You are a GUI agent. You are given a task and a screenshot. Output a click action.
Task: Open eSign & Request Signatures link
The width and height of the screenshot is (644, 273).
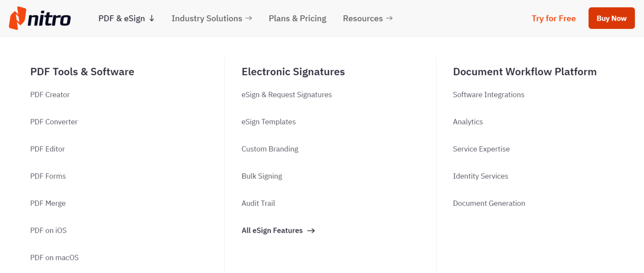[287, 95]
